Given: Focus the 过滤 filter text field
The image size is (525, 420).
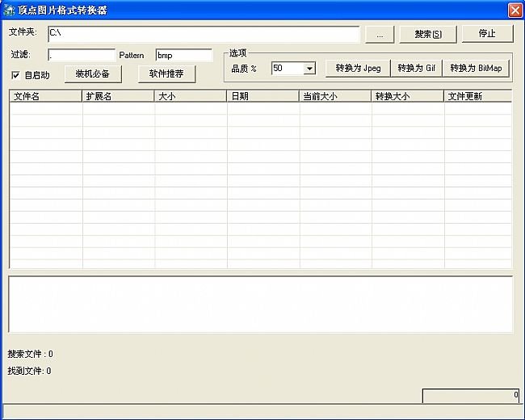Looking at the screenshot, I should [82, 55].
